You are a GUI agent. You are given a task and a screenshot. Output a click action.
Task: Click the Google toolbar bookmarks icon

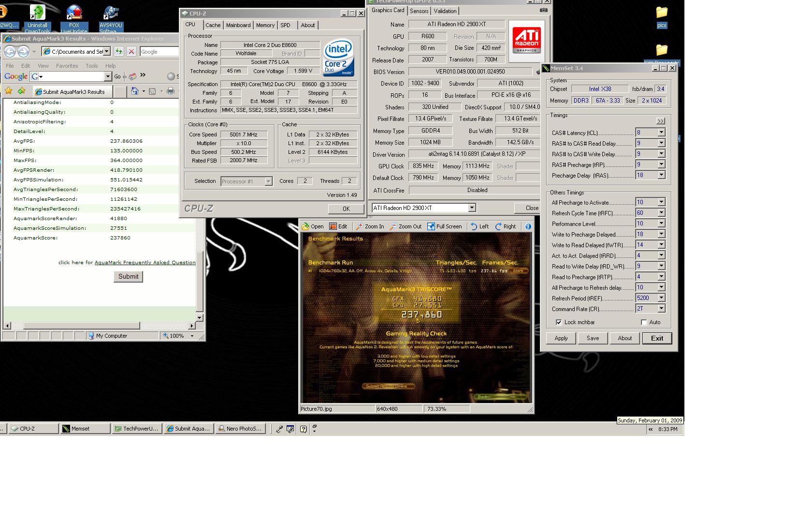(x=132, y=76)
